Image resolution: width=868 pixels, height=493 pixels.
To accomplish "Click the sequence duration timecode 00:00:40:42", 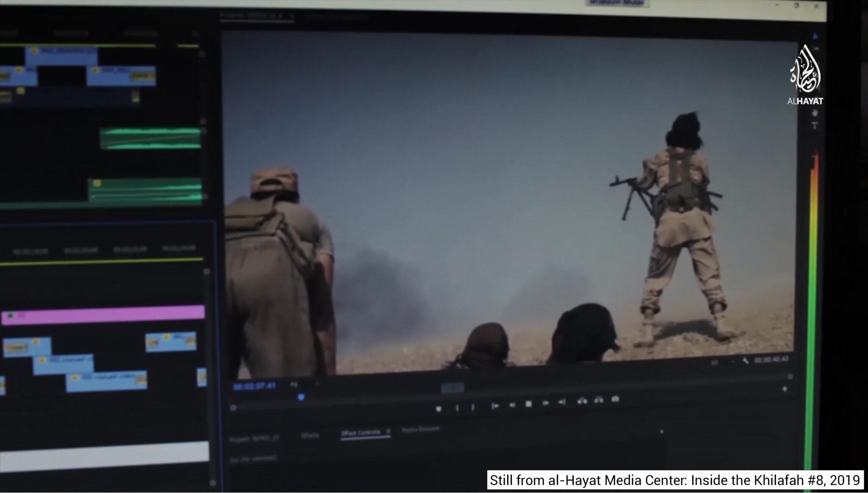I will (x=771, y=359).
